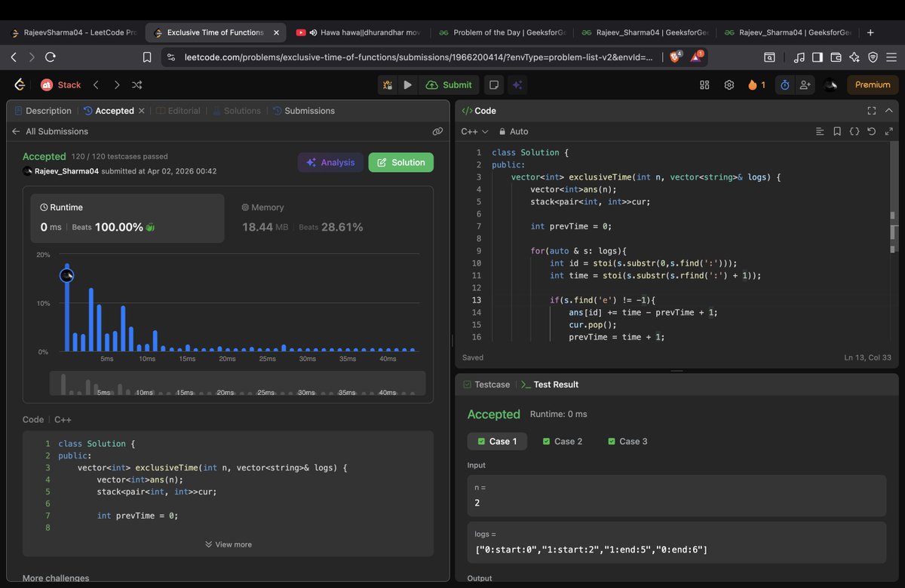The height and width of the screenshot is (588, 905).
Task: Select the C++ language dropdown
Action: point(474,131)
